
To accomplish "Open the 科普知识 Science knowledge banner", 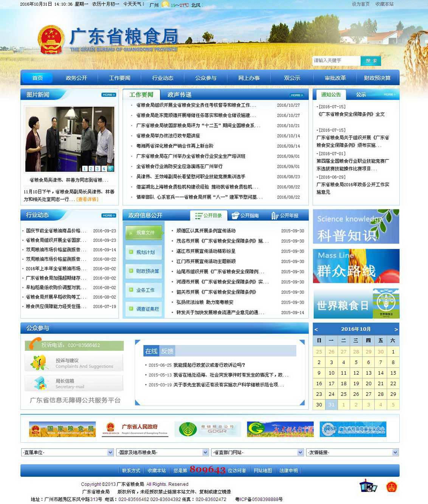I will click(x=356, y=226).
